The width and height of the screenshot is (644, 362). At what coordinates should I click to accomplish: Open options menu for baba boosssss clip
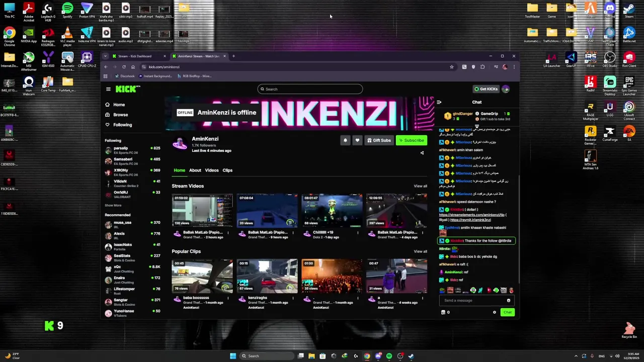coord(228,298)
